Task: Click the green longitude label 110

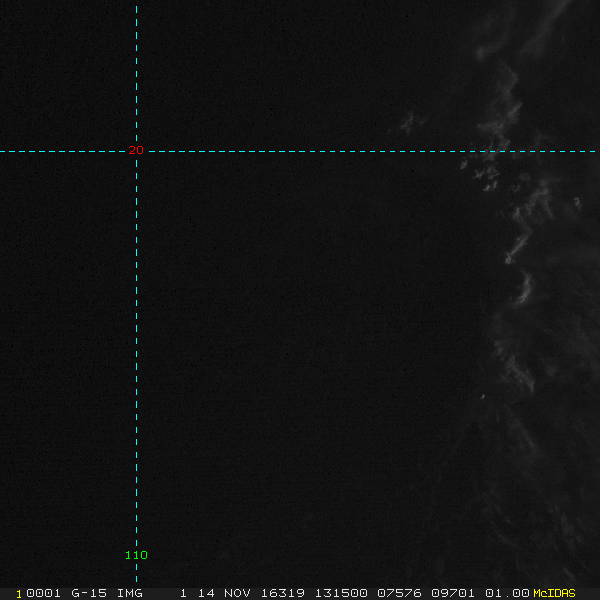Action: [136, 555]
